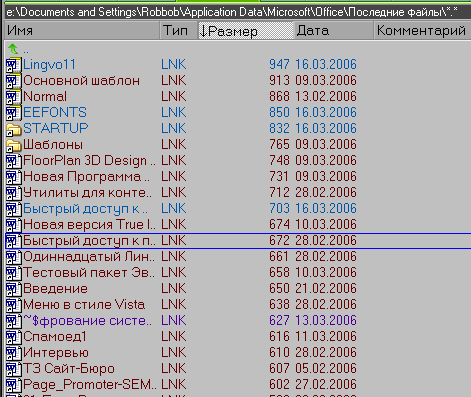Sort by the Имя column header
The height and width of the screenshot is (397, 471).
82,31
